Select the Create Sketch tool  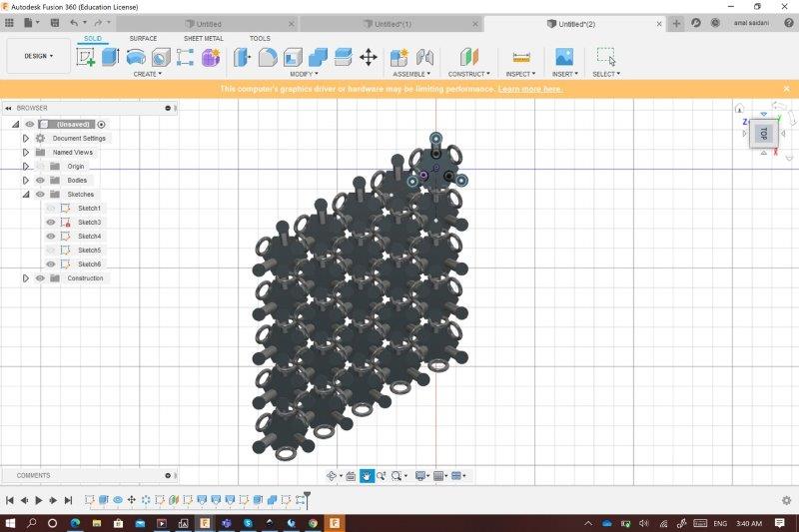point(86,57)
